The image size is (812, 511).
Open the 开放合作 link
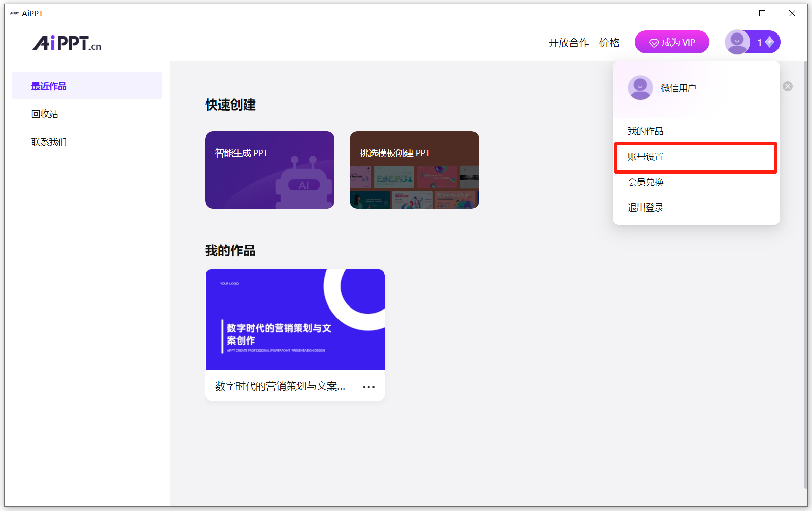click(x=568, y=43)
